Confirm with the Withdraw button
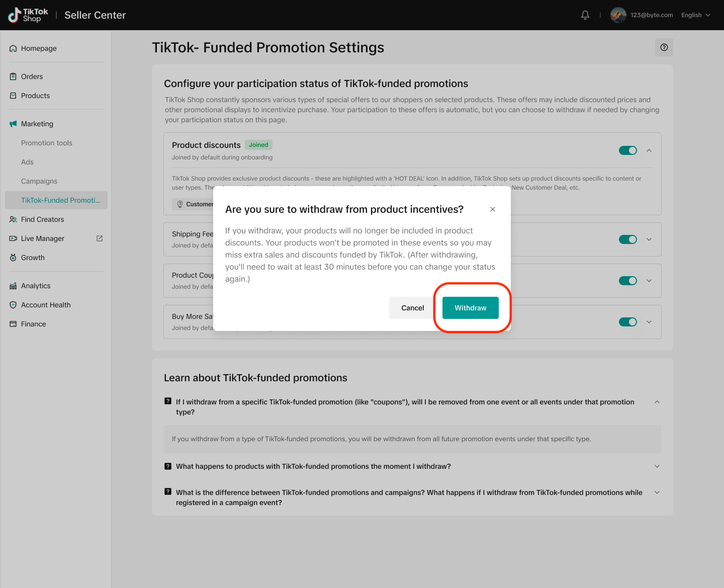 470,308
